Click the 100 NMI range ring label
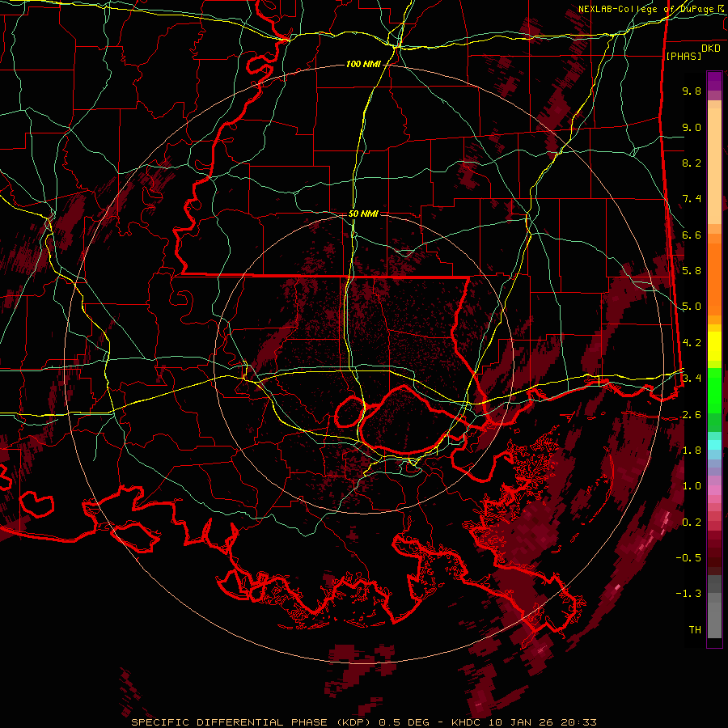728x728 pixels. [363, 64]
